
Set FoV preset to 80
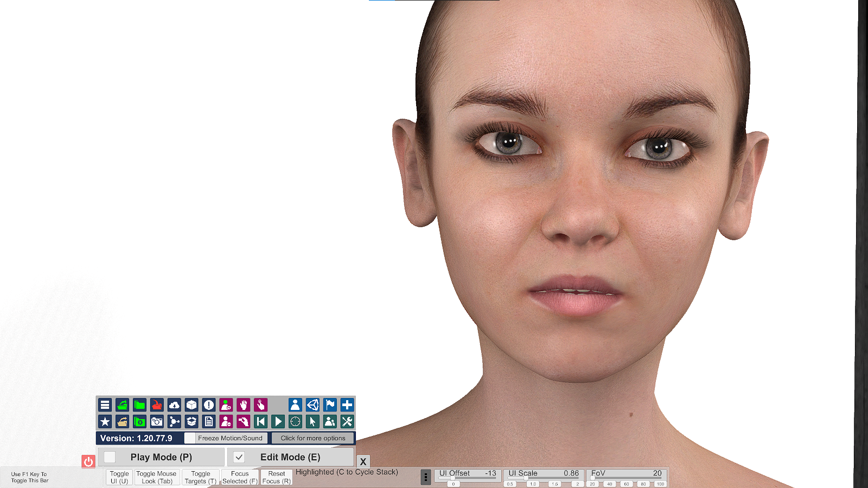click(x=643, y=484)
